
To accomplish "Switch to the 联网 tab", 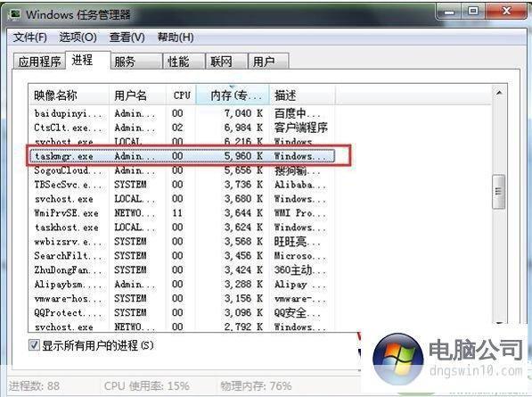I will (226, 62).
